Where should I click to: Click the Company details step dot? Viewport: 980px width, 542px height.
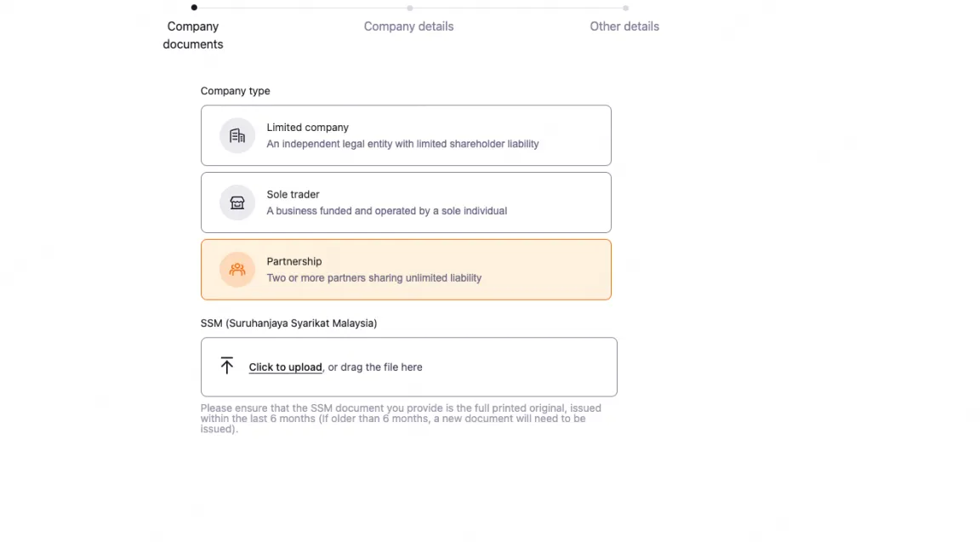coord(409,8)
